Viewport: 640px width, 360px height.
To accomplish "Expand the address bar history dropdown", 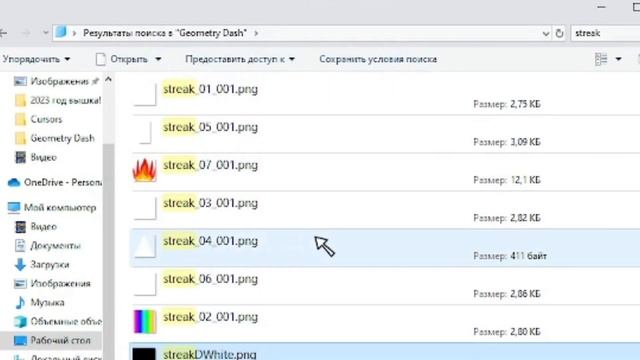I will 546,33.
